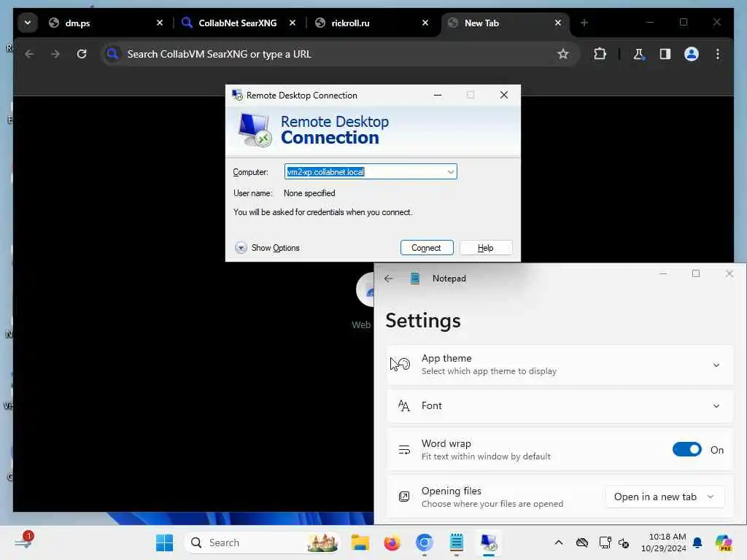Open the Copilot preview icon

(723, 542)
